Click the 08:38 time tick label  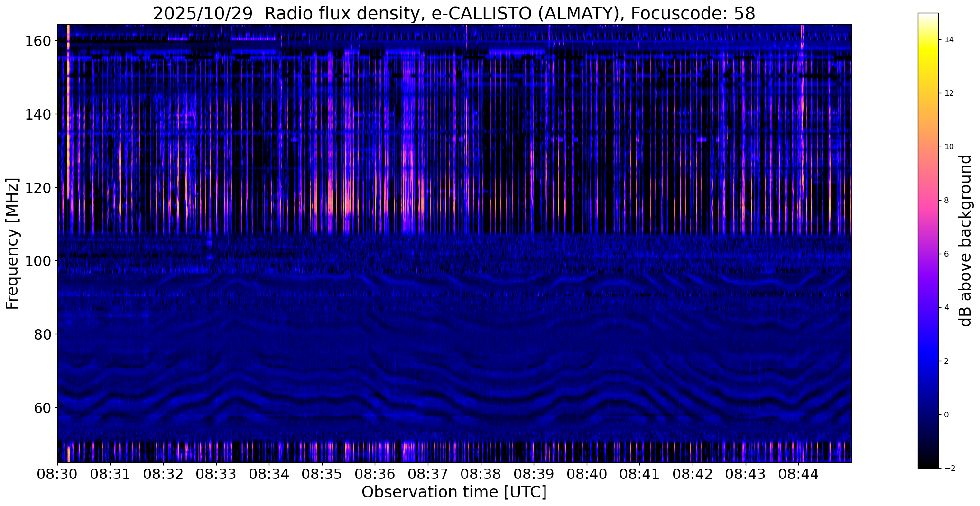481,475
